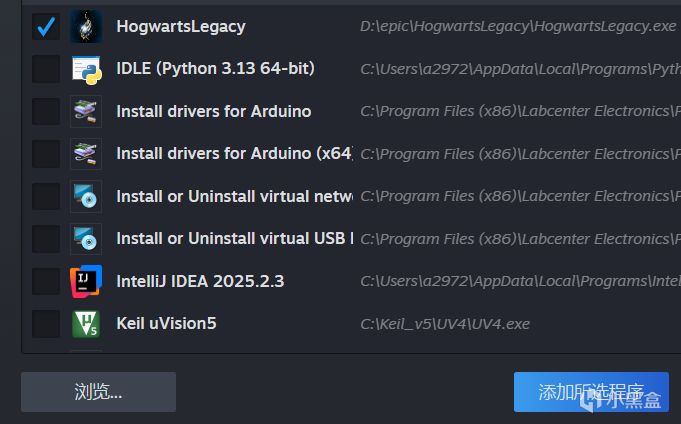Click the HogwartsLegacy.exe file path text
681x424 pixels.
pos(518,26)
